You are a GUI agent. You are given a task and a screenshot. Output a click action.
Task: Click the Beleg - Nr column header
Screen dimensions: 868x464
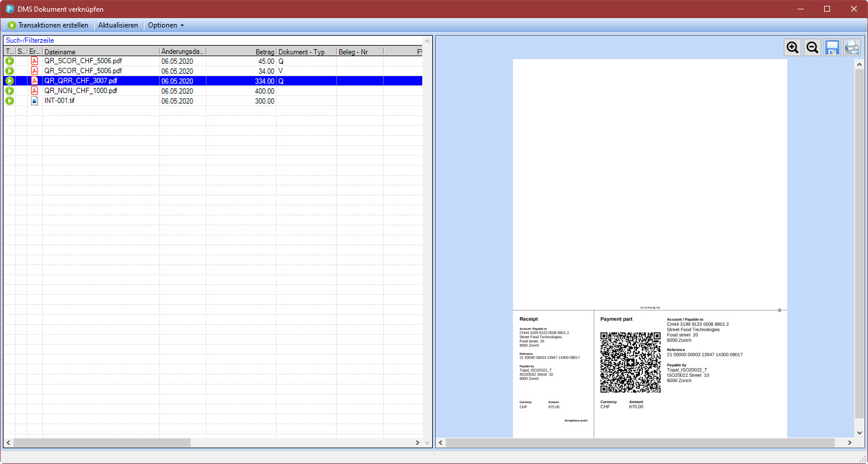(x=359, y=52)
